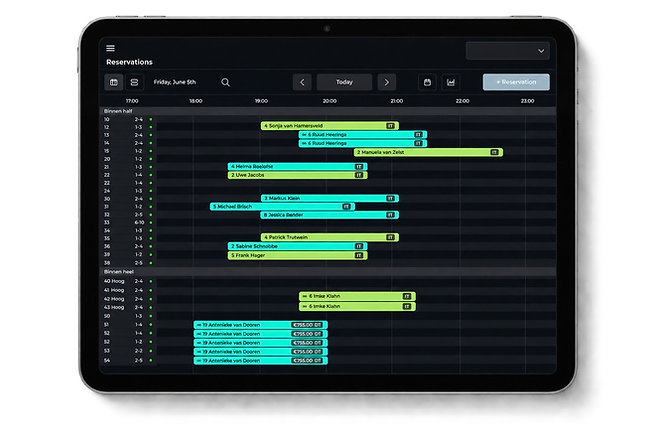The image size is (654, 436).
Task: Open the Michael Brisch reservation
Action: tap(282, 207)
